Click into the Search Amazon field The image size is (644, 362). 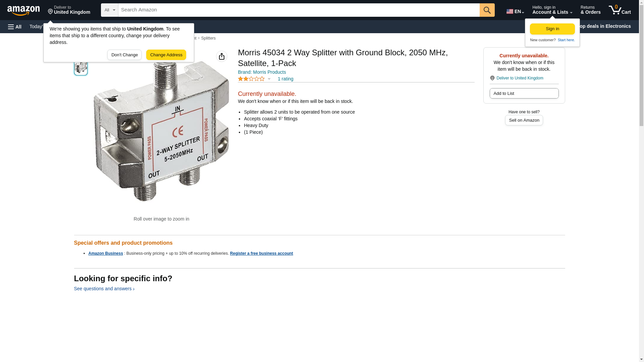(x=299, y=10)
